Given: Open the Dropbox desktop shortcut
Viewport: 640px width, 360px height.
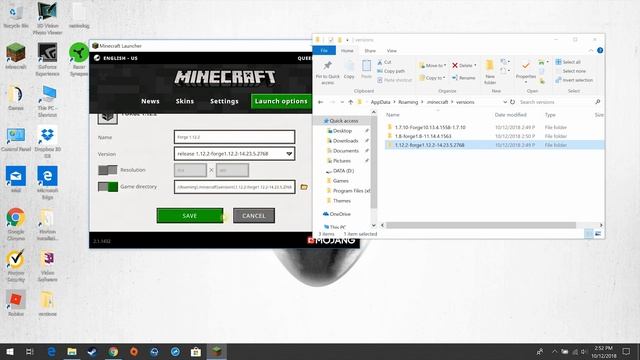Looking at the screenshot, I should pos(47,142).
